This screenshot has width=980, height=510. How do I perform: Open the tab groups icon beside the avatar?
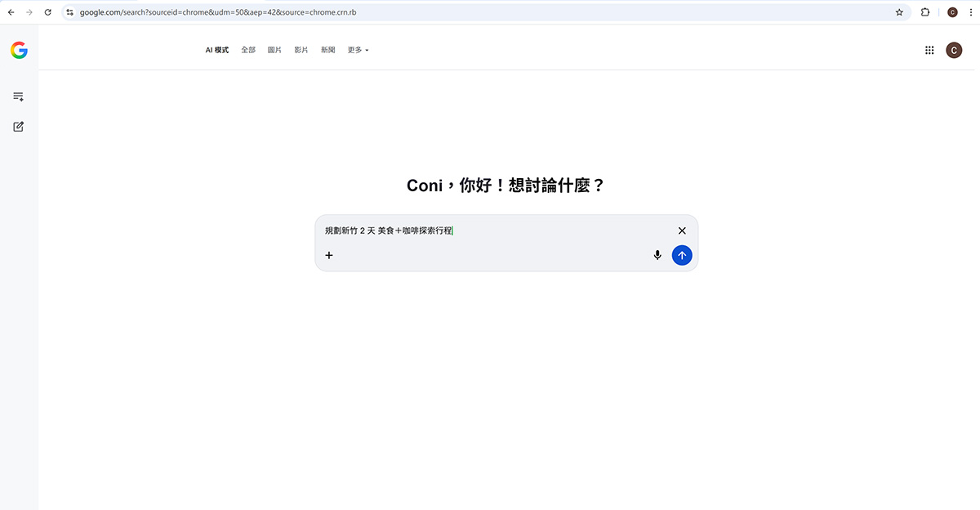[924, 12]
